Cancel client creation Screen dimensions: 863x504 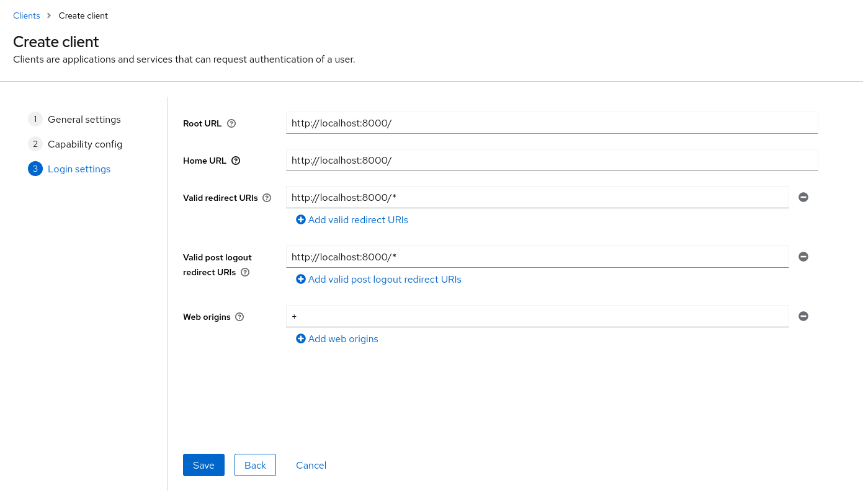311,465
